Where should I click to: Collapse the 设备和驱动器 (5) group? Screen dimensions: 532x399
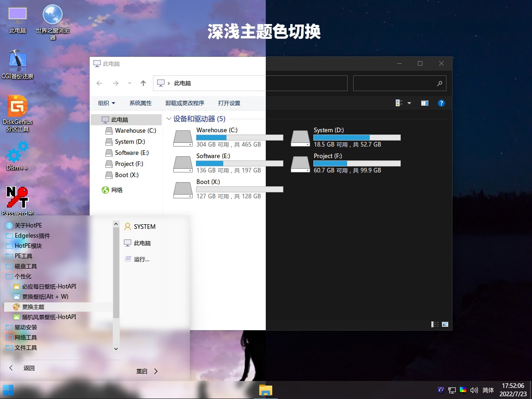coord(168,118)
